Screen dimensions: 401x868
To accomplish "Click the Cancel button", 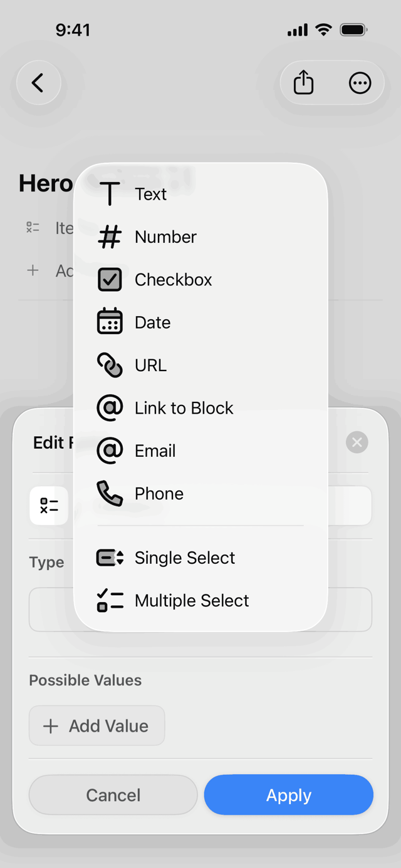I will pos(113,795).
